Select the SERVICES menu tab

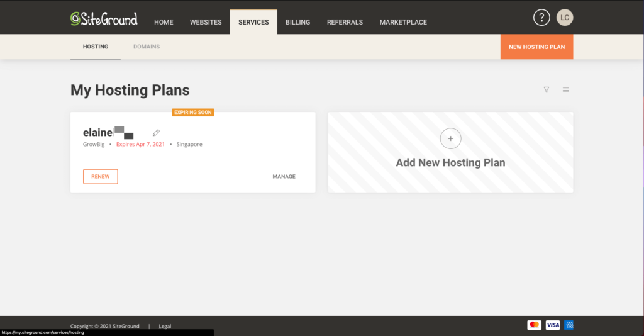253,22
